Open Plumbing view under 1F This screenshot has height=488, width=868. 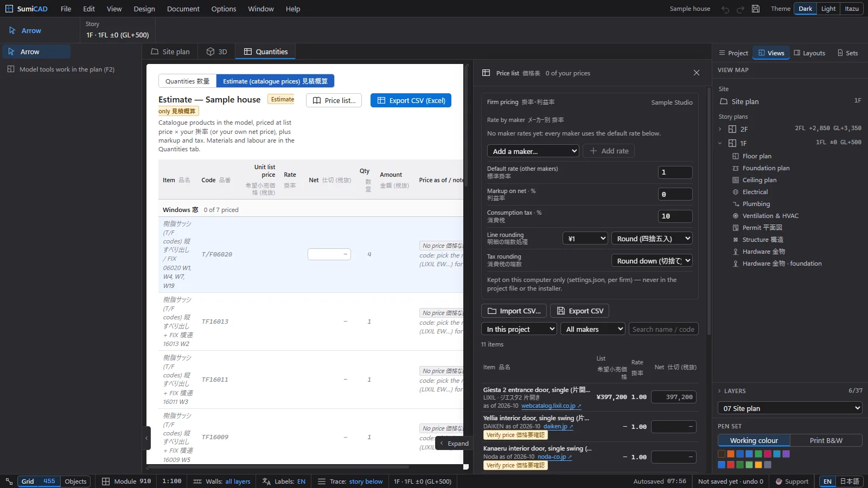tap(756, 204)
